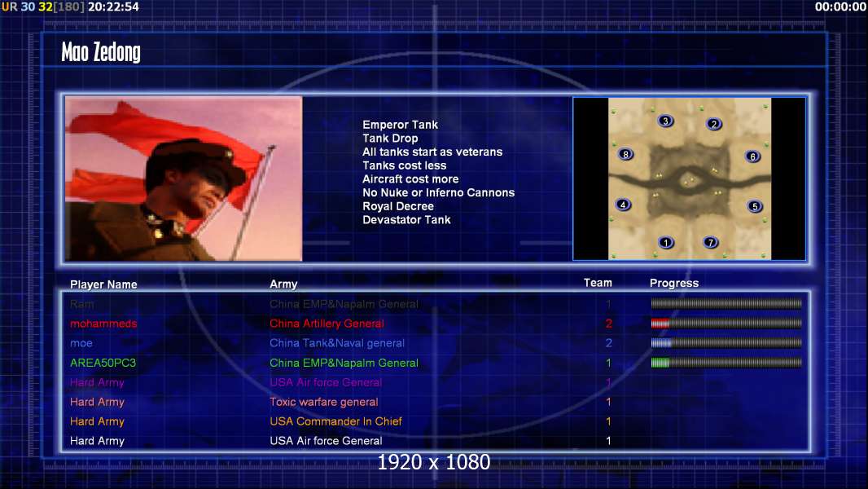Image resolution: width=868 pixels, height=489 pixels.
Task: Click China Tank&Naval general army label
Action: 337,343
